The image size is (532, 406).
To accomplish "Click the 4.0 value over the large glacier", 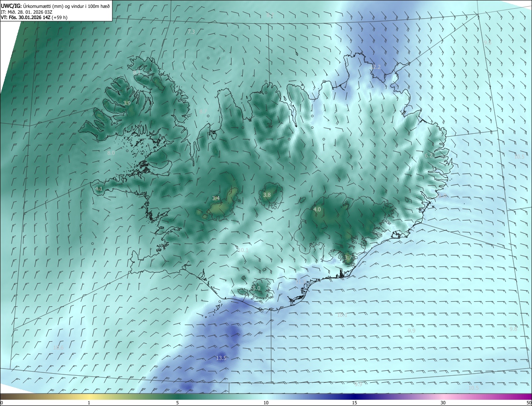I will pyautogui.click(x=317, y=209).
